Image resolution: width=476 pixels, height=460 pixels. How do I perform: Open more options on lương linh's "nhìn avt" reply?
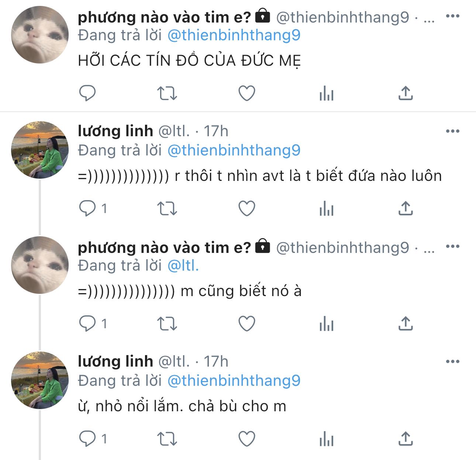coord(452,131)
